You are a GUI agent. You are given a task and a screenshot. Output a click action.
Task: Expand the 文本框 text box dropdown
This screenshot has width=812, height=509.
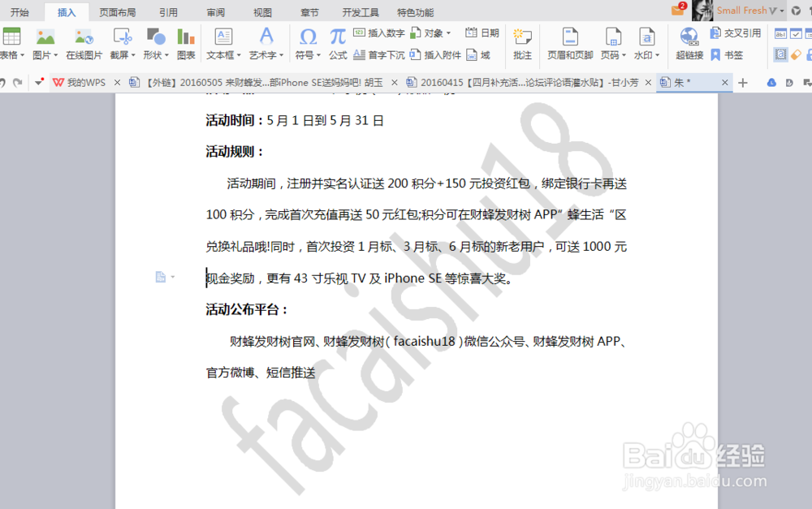click(x=239, y=55)
